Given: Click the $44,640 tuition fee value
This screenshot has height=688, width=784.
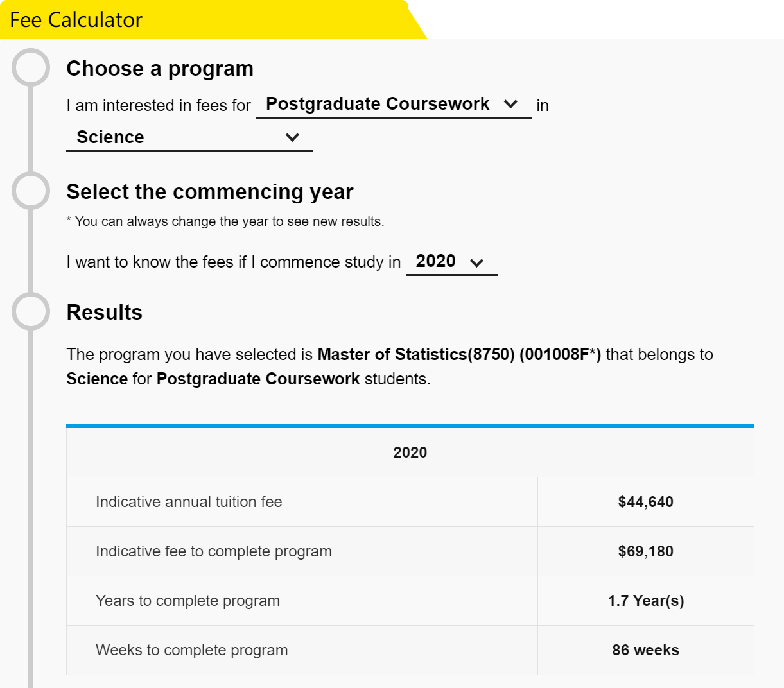Looking at the screenshot, I should [x=646, y=502].
